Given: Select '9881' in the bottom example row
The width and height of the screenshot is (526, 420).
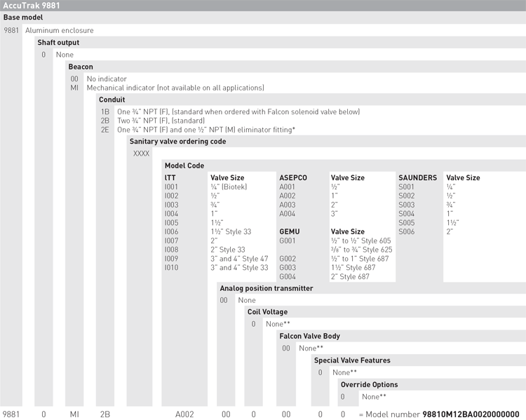Looking at the screenshot, I should click(11, 414).
